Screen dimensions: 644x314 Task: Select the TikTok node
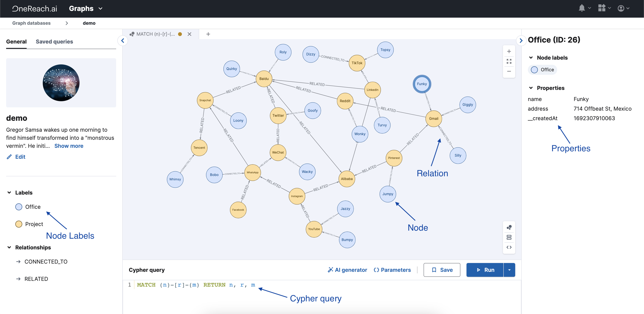coord(357,63)
